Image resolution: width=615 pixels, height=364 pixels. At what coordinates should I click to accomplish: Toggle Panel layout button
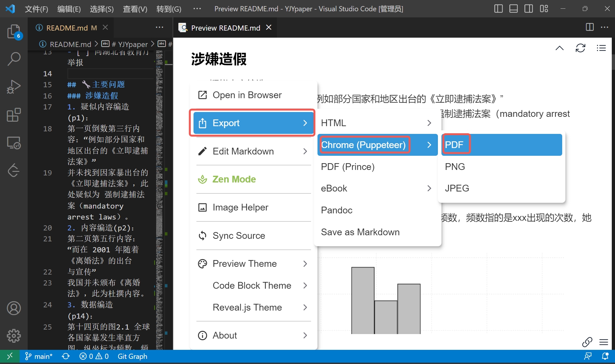514,9
